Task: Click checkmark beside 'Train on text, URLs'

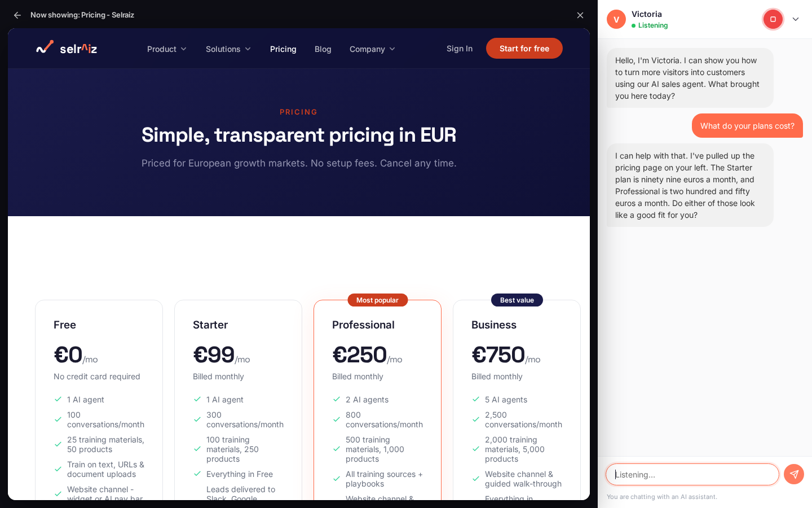Action: (x=58, y=469)
